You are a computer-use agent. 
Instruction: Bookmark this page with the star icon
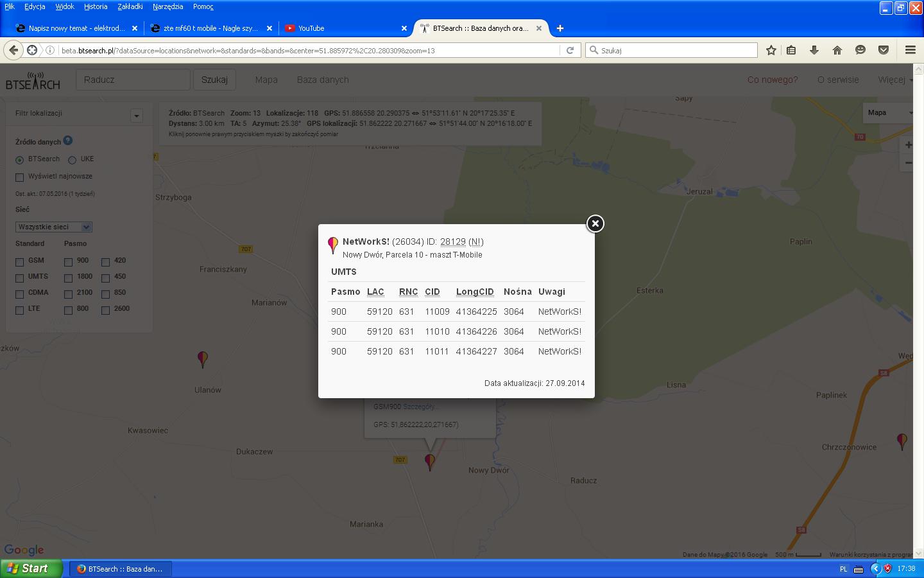(x=771, y=50)
